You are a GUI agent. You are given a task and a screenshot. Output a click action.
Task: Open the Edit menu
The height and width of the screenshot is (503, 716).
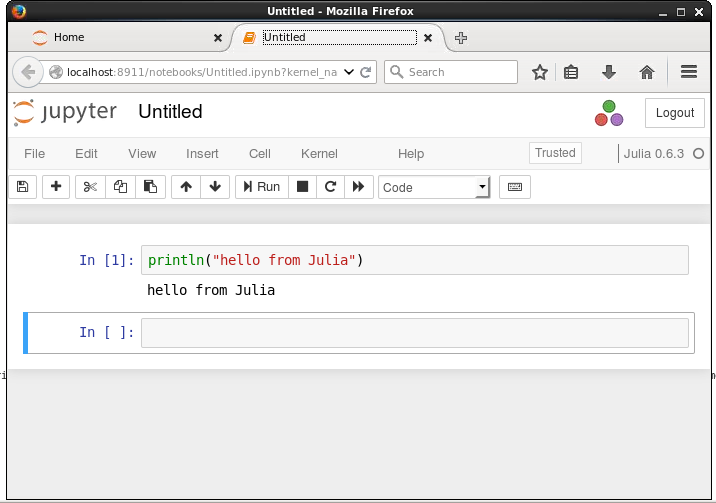click(x=86, y=154)
